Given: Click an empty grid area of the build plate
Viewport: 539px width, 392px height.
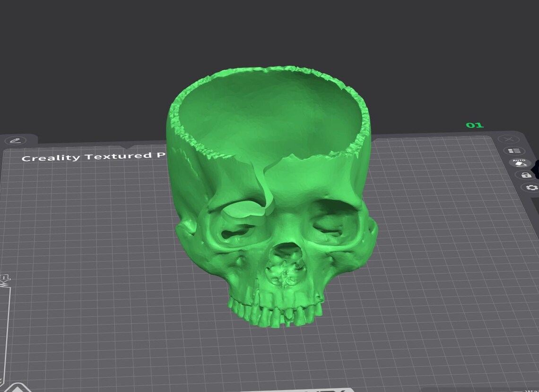Looking at the screenshot, I should point(430,274).
